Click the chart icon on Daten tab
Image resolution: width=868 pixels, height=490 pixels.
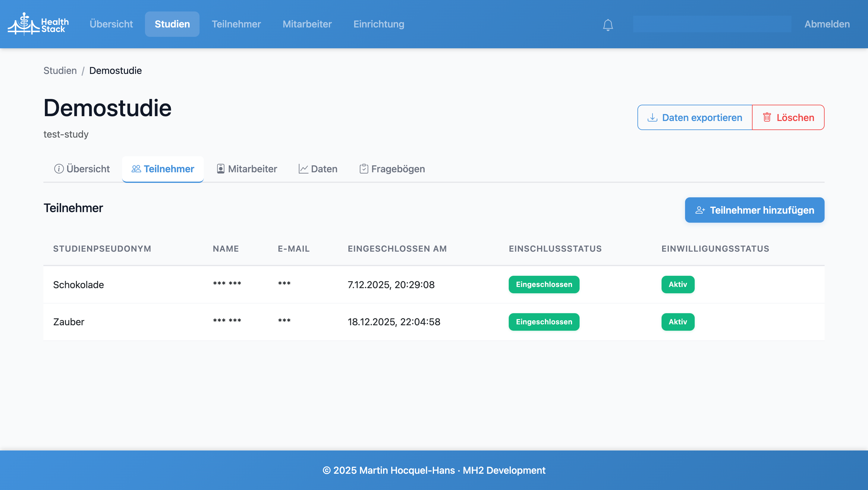coord(303,169)
